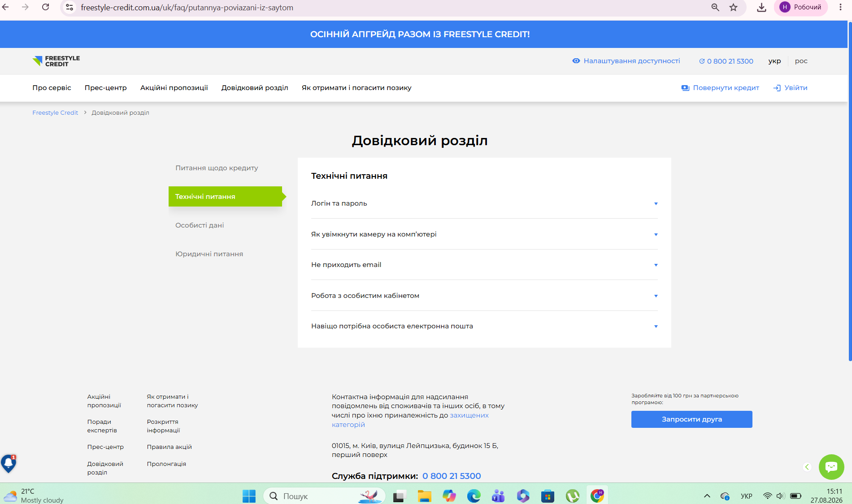Click volume icon in system tray

pos(780,496)
